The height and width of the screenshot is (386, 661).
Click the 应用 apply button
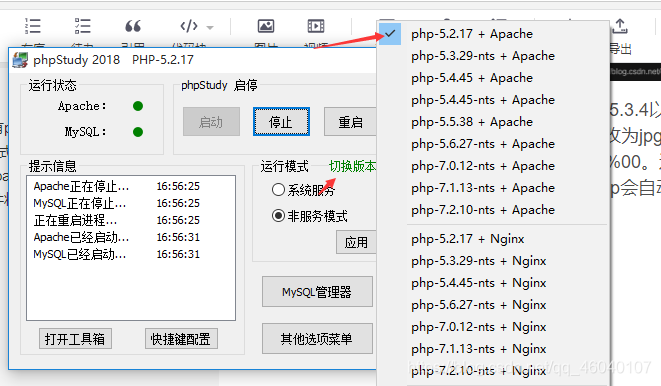(356, 242)
